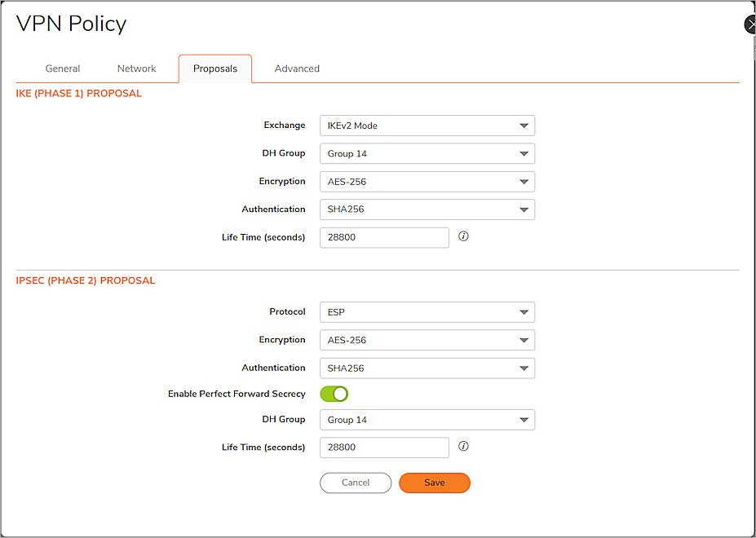Open the Protocol dropdown arrow
Screen dimensions: 756x538
click(524, 312)
